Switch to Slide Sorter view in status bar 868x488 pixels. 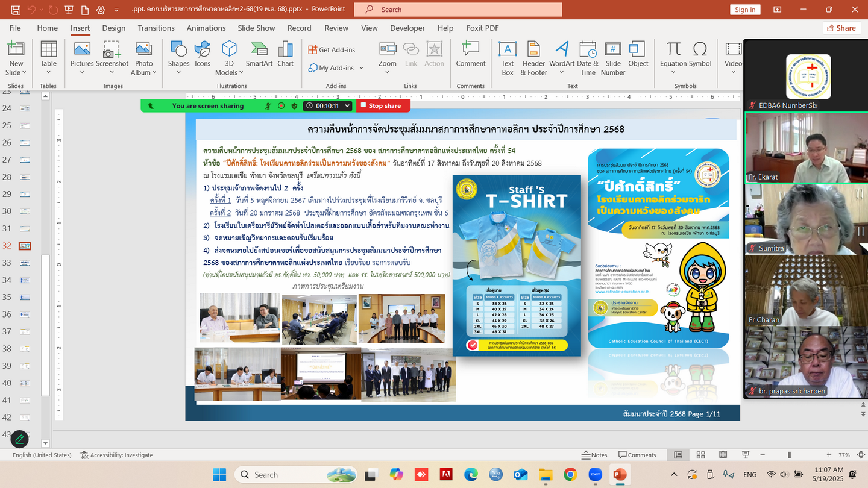700,455
